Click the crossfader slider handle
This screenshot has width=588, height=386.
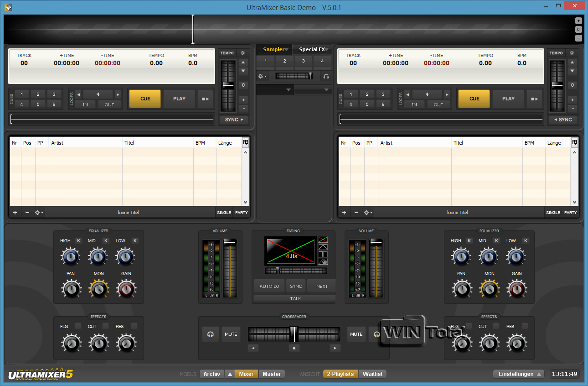(294, 334)
